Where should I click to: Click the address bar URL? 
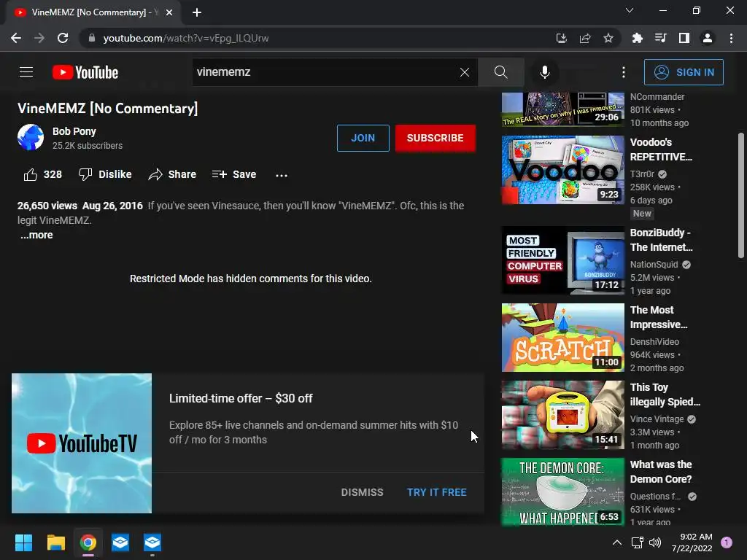pyautogui.click(x=186, y=38)
